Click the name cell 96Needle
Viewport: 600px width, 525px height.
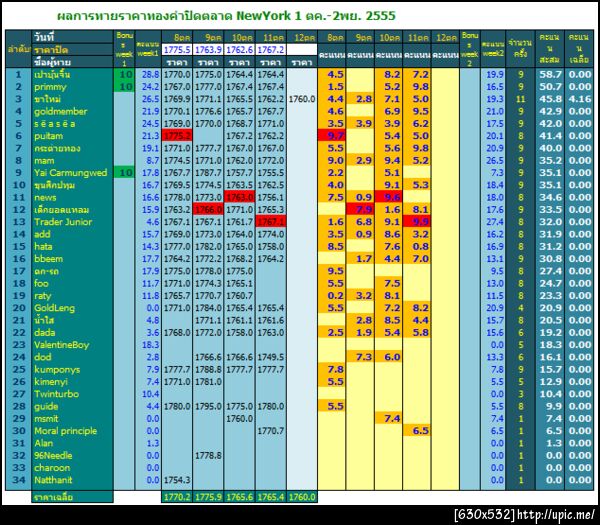pos(72,455)
